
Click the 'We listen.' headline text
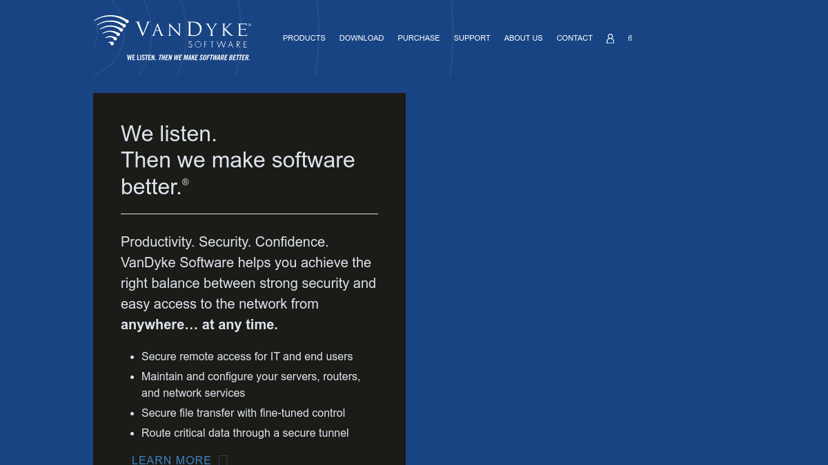tap(168, 134)
